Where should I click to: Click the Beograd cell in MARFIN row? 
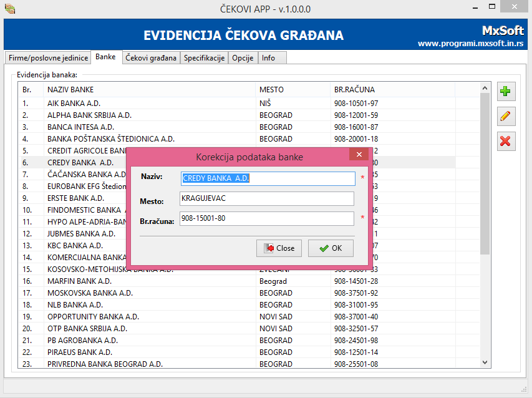point(273,281)
